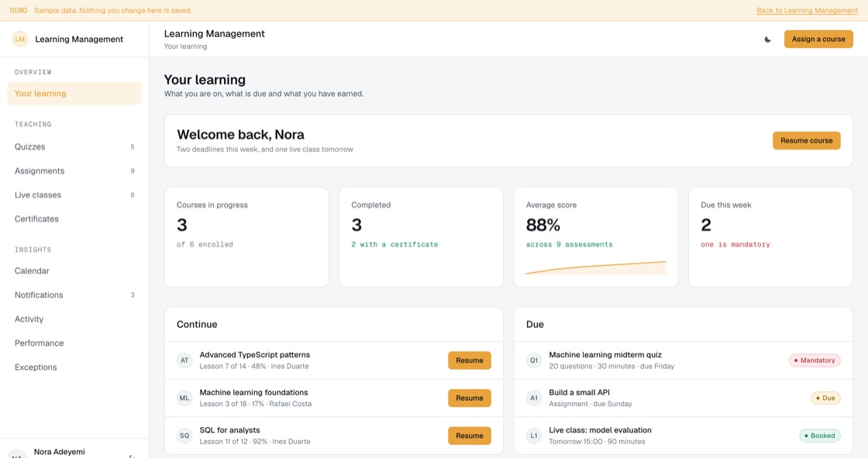Screen dimensions: 868x458
Task: Click the "Advanced TypeScript patterns" course title
Action: [255, 355]
